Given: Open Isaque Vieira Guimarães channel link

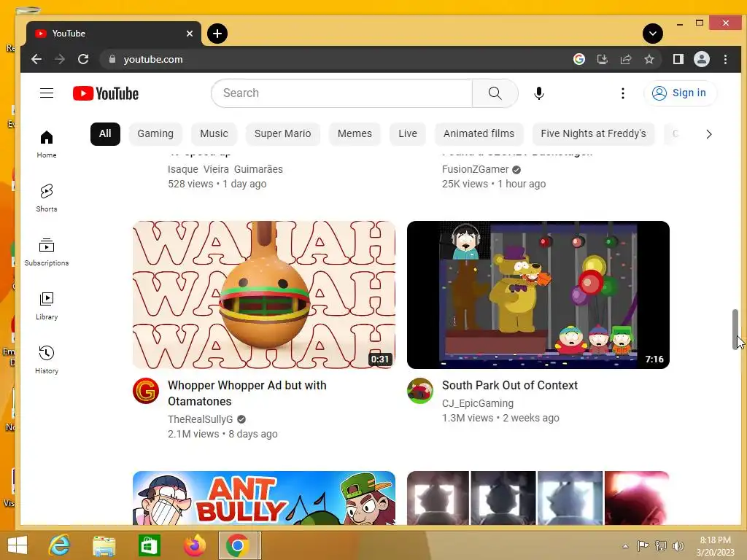Looking at the screenshot, I should (225, 169).
